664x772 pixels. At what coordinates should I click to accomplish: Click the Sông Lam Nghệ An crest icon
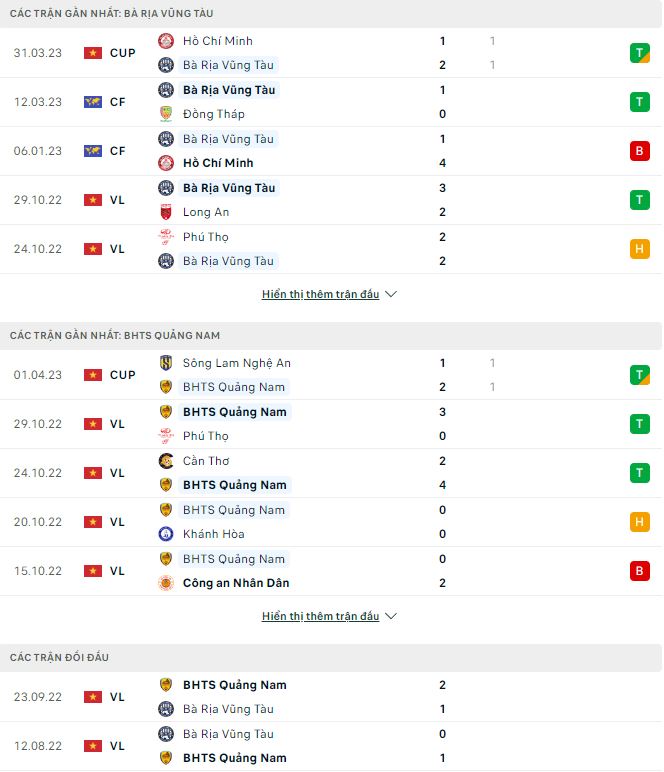click(166, 363)
